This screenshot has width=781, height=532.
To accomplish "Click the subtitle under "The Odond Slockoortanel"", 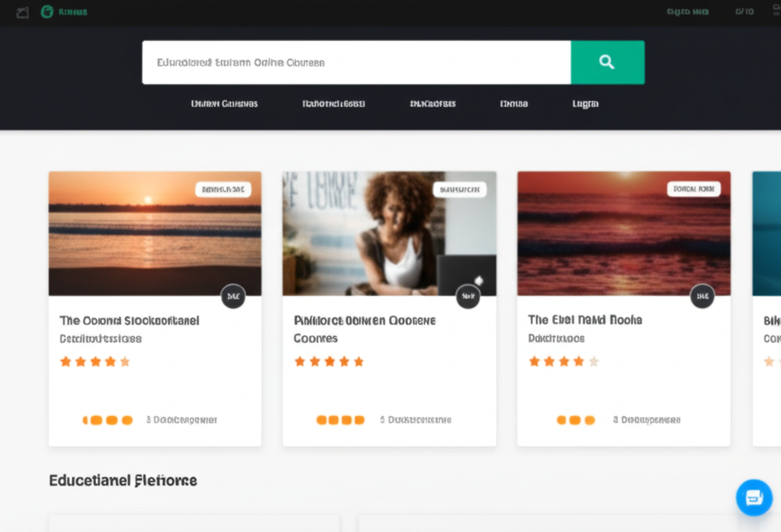I will 101,339.
